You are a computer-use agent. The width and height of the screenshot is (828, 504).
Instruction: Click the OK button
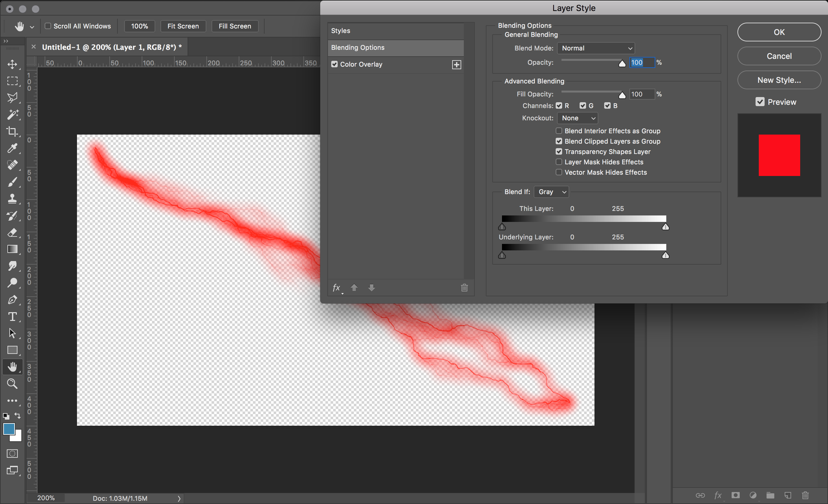coord(778,32)
